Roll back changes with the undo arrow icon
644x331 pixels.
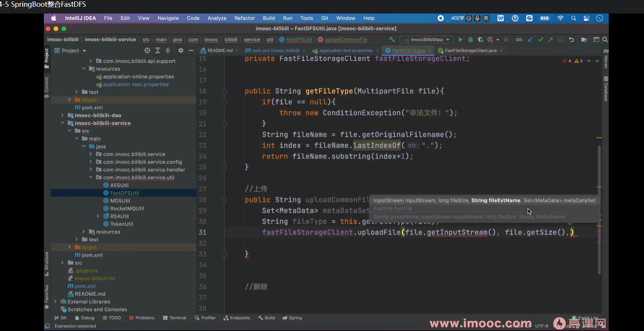(571, 39)
